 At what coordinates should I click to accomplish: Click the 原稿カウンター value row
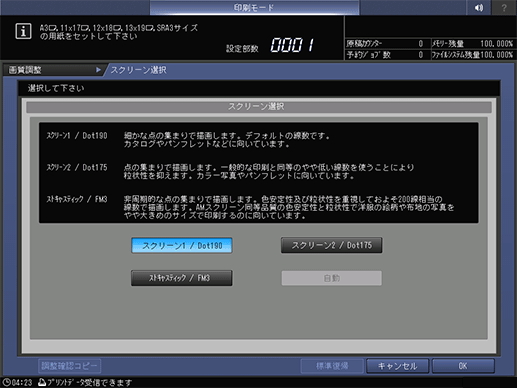click(387, 44)
